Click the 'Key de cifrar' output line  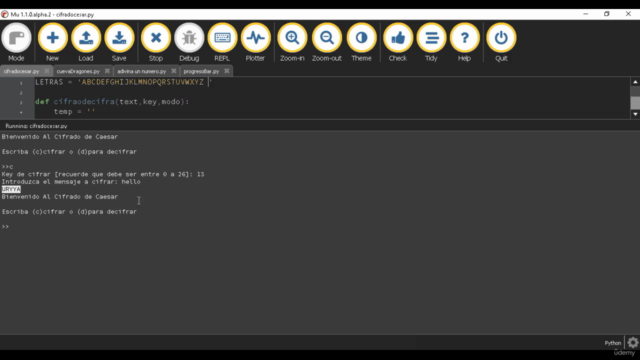pos(103,174)
